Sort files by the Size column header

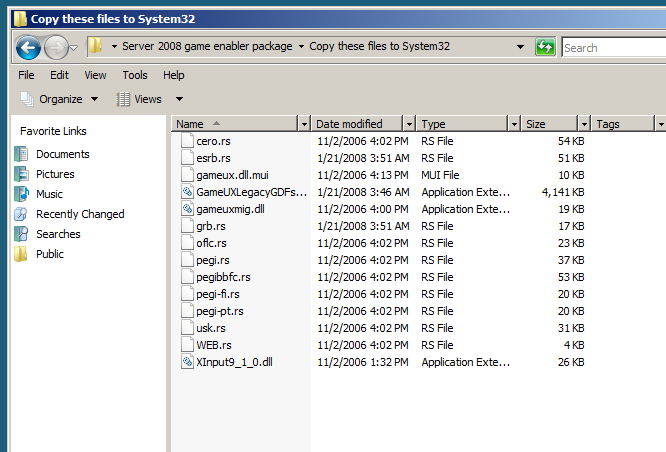pyautogui.click(x=536, y=124)
